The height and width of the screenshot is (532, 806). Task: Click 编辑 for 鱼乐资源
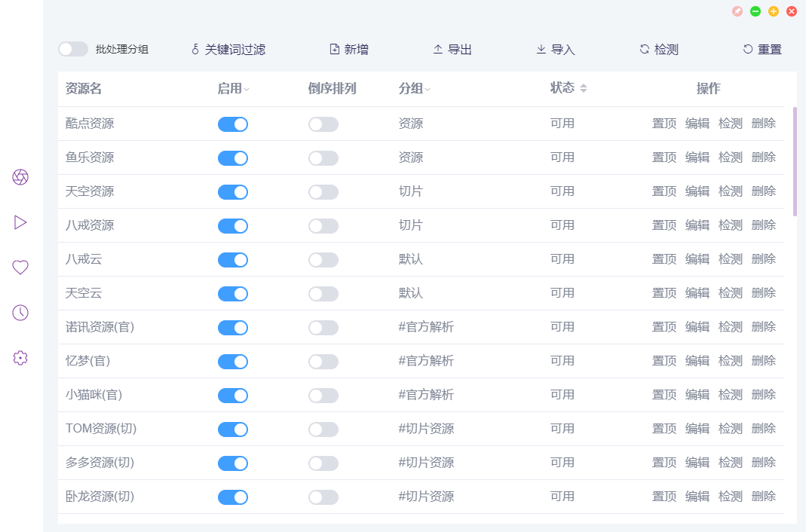[697, 157]
